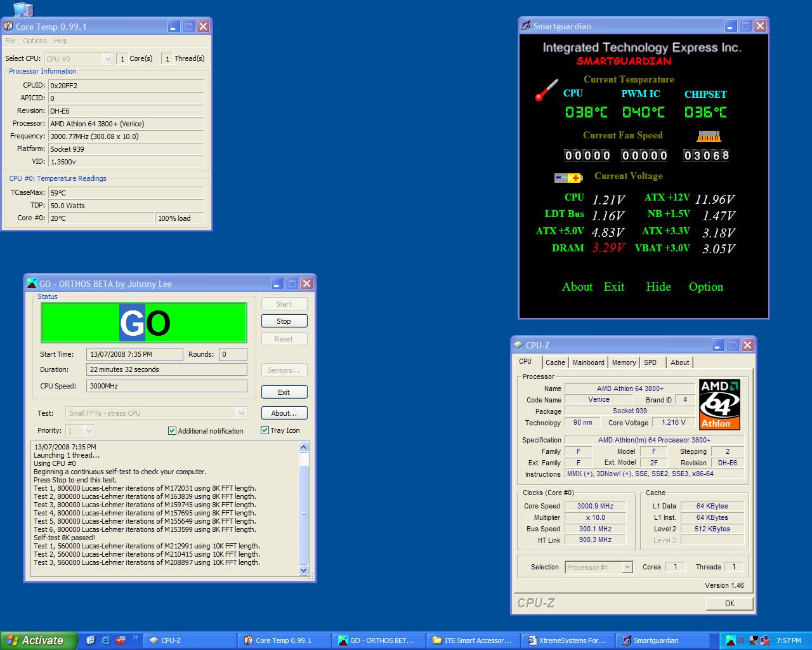Screen dimensions: 812x650
Task: Open File menu in Core Temp
Action: click(10, 41)
